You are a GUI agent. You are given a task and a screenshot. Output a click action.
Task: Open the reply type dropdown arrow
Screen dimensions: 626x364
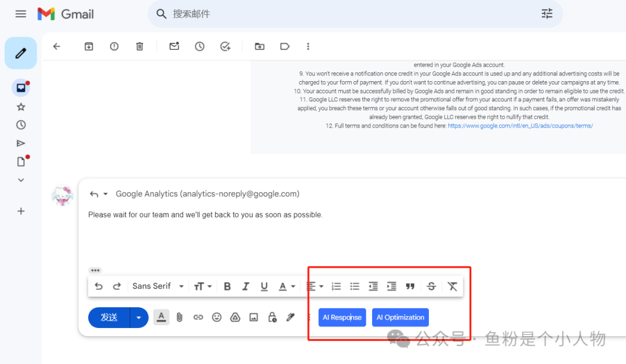105,194
